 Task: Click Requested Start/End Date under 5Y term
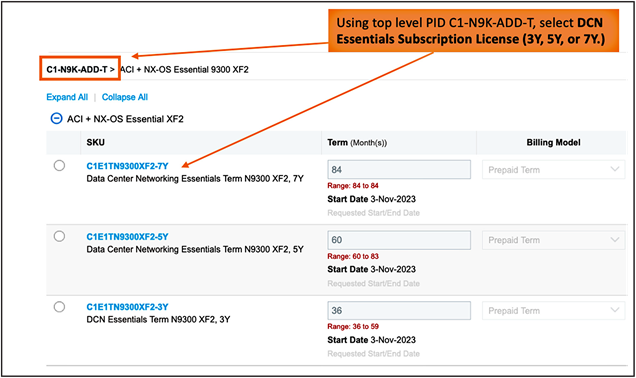[374, 284]
